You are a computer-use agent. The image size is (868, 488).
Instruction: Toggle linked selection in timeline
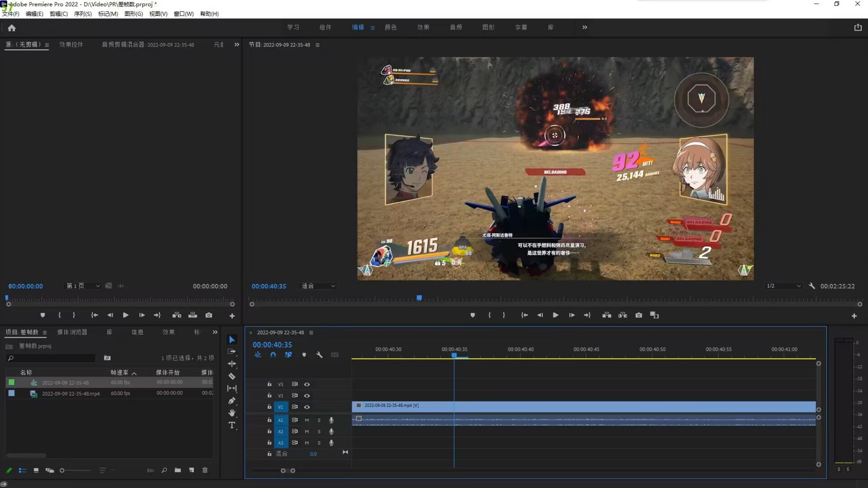(x=289, y=355)
